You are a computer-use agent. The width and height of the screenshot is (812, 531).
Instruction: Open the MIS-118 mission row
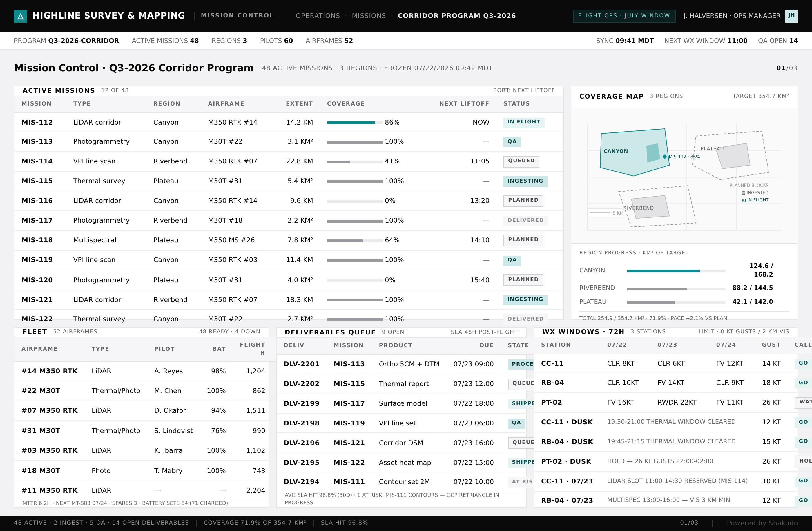(x=289, y=240)
